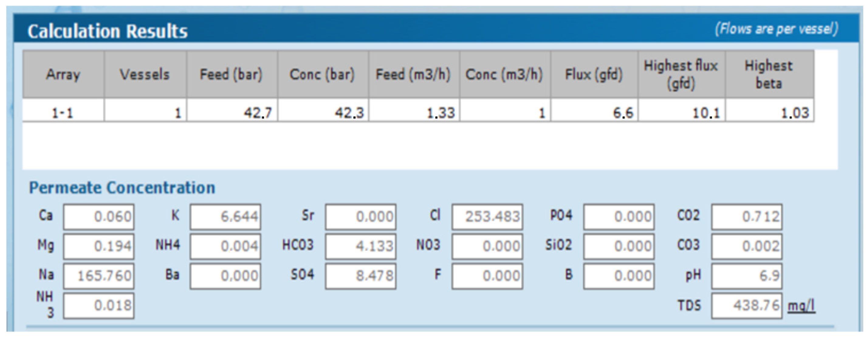
Task: Select the Flux (gfd) column header
Action: click(x=594, y=75)
